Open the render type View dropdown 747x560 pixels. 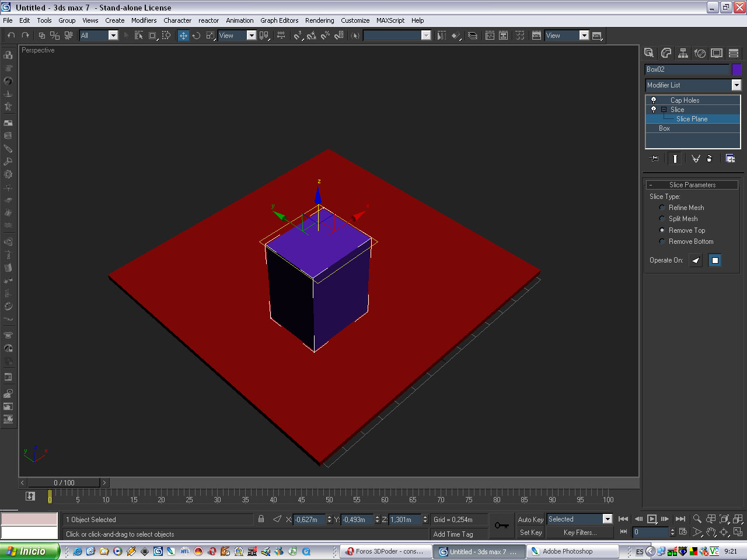tap(567, 36)
